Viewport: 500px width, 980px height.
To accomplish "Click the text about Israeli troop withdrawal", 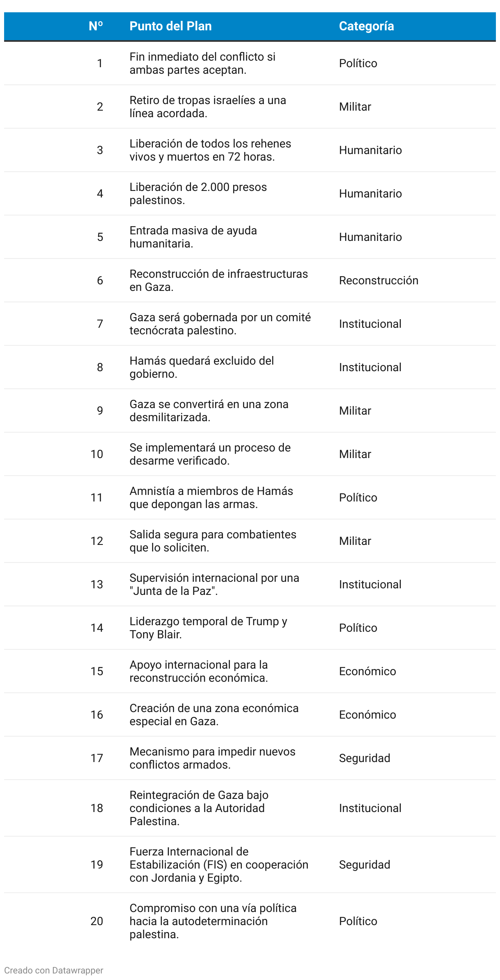I will (207, 107).
